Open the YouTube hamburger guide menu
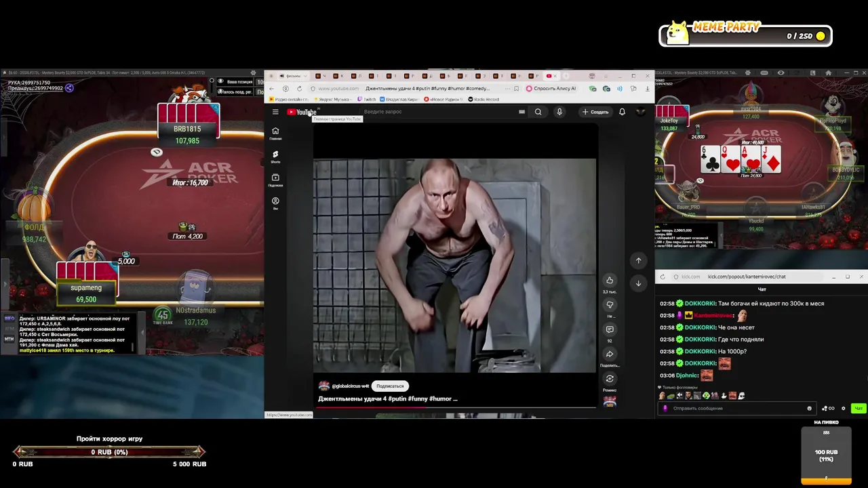Image resolution: width=868 pixels, height=488 pixels. tap(275, 112)
